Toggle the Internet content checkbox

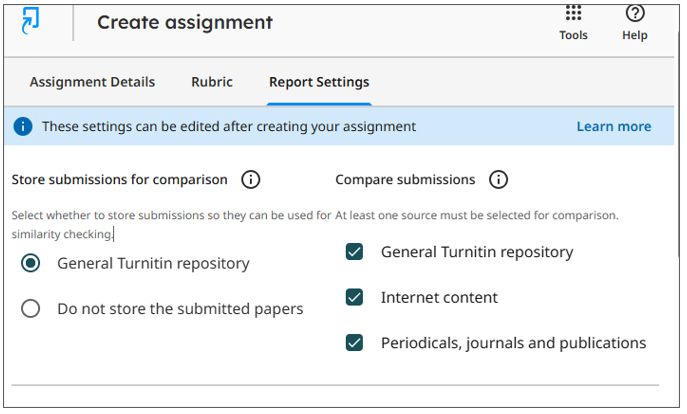point(354,297)
